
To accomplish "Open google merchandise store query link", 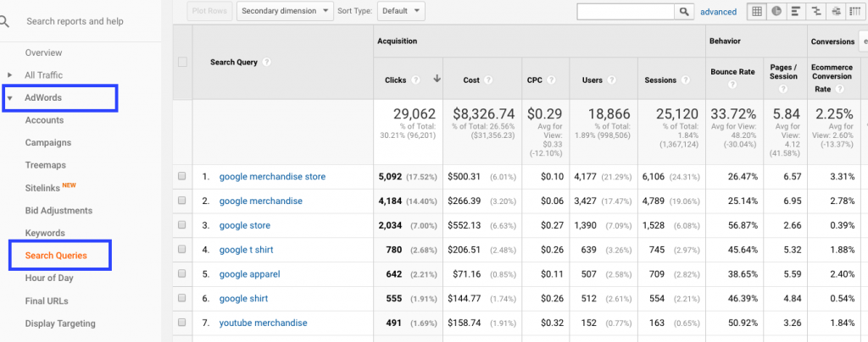I will click(272, 176).
